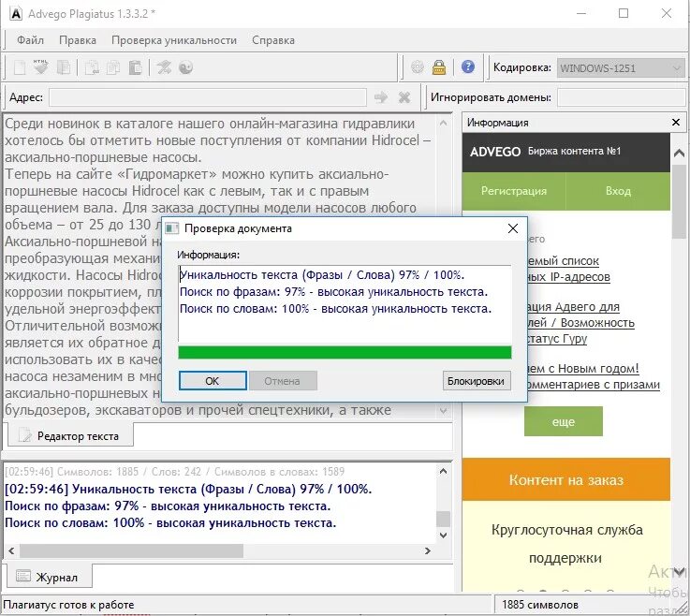The image size is (690, 616).
Task: Start deep check yin-yang icon
Action: coord(185,67)
